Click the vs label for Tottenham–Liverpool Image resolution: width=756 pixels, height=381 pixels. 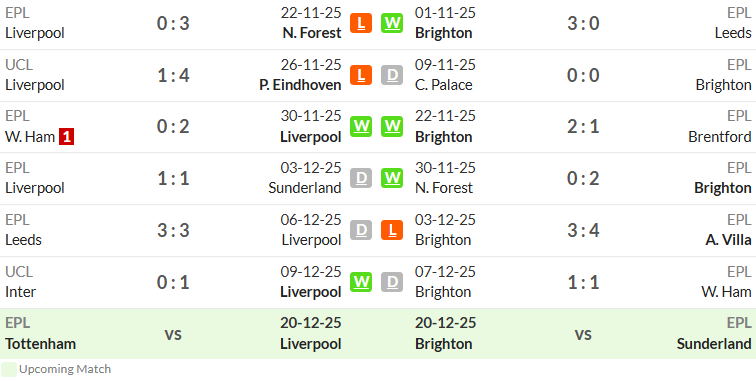(x=173, y=334)
